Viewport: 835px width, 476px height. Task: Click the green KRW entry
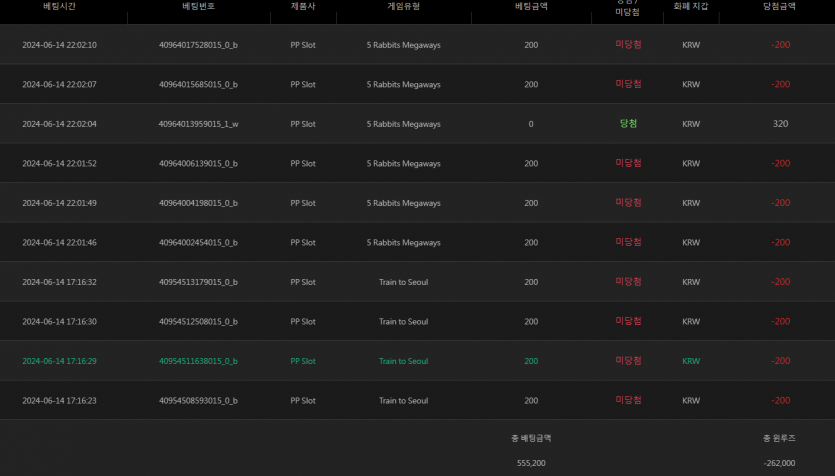click(691, 362)
